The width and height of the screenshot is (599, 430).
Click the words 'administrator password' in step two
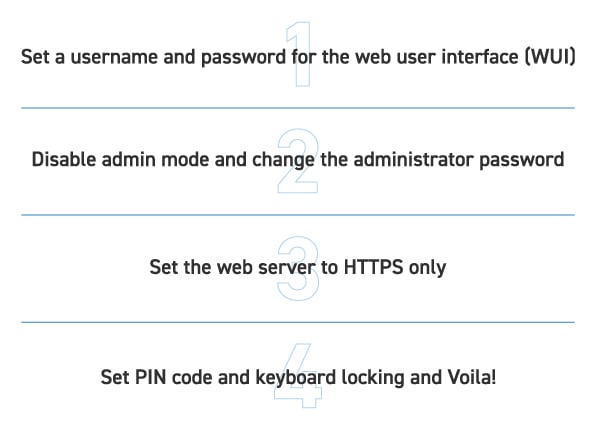click(x=459, y=160)
